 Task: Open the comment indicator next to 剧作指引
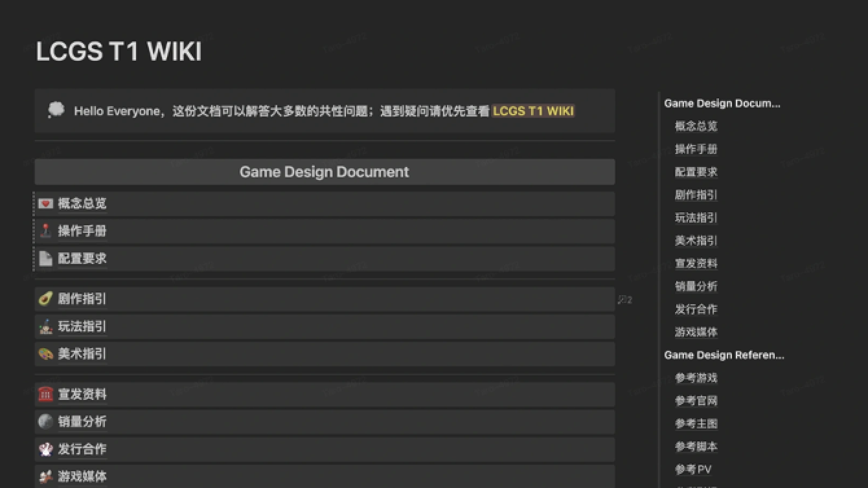(624, 300)
